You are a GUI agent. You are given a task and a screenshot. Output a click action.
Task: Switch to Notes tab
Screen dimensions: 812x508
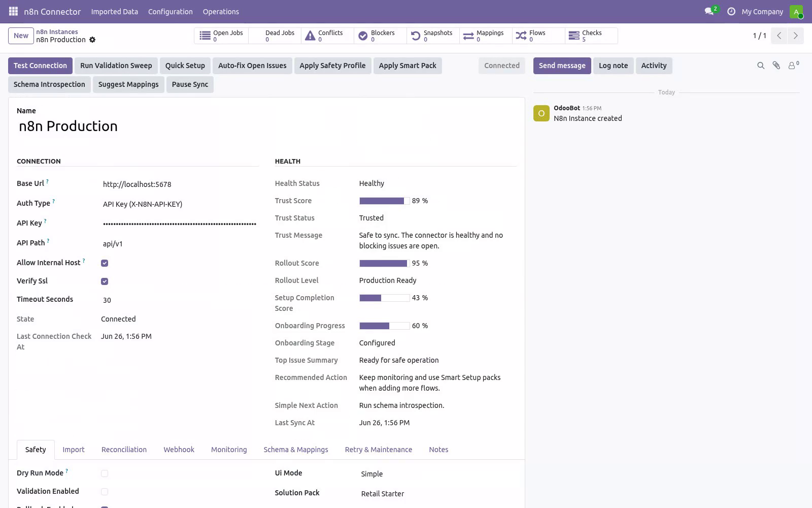tap(438, 450)
